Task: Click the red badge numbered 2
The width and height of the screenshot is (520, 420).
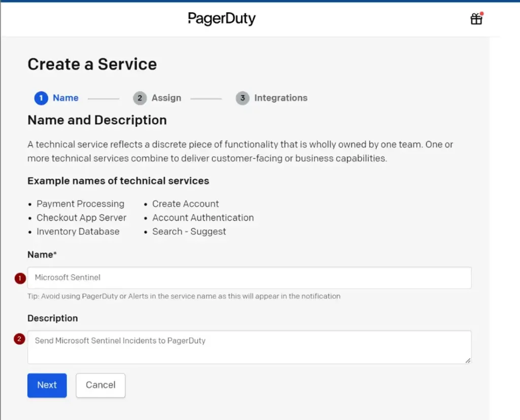Action: (x=19, y=339)
